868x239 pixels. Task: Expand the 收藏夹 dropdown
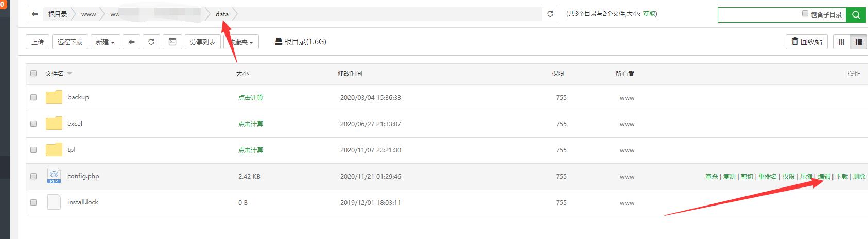(241, 42)
